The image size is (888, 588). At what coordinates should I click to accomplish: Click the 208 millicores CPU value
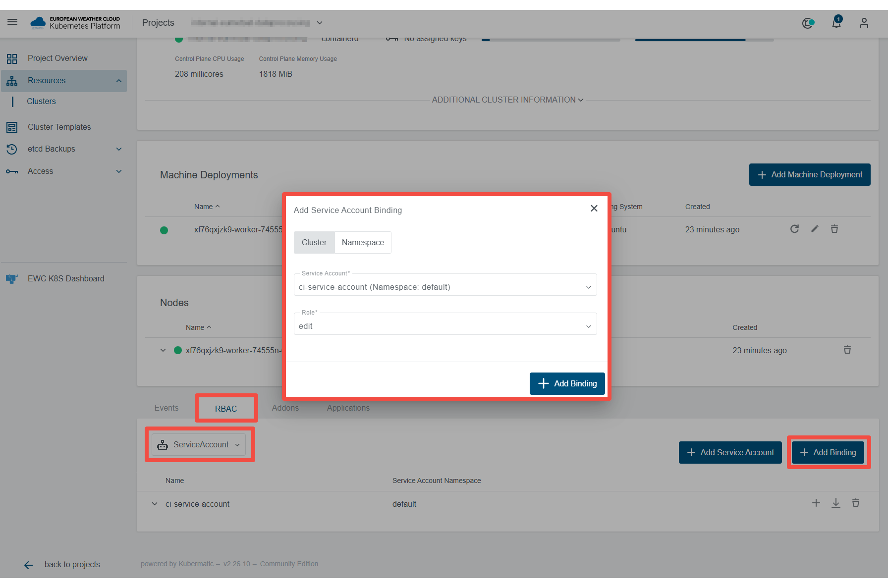199,74
